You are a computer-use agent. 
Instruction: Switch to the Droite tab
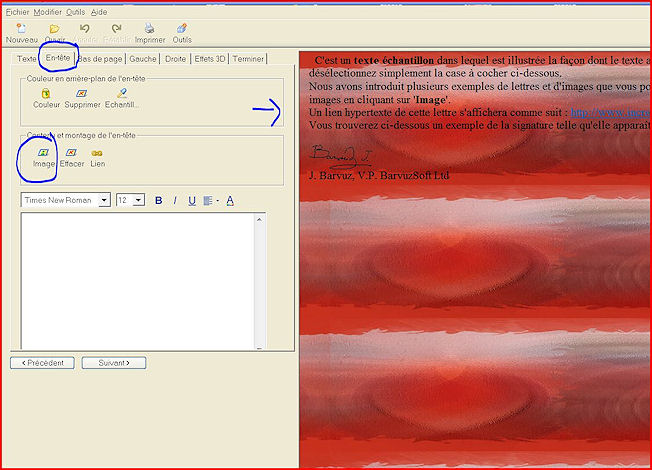point(175,59)
